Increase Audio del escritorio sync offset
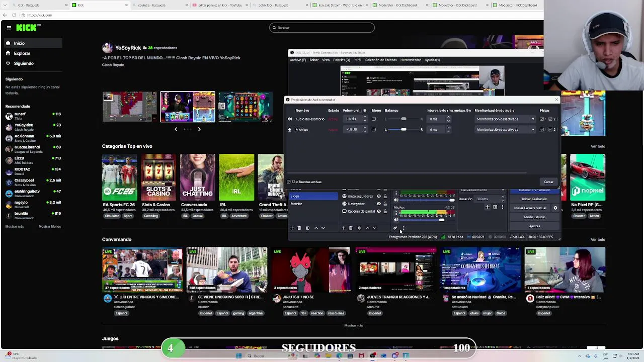The width and height of the screenshot is (644, 362). click(448, 118)
